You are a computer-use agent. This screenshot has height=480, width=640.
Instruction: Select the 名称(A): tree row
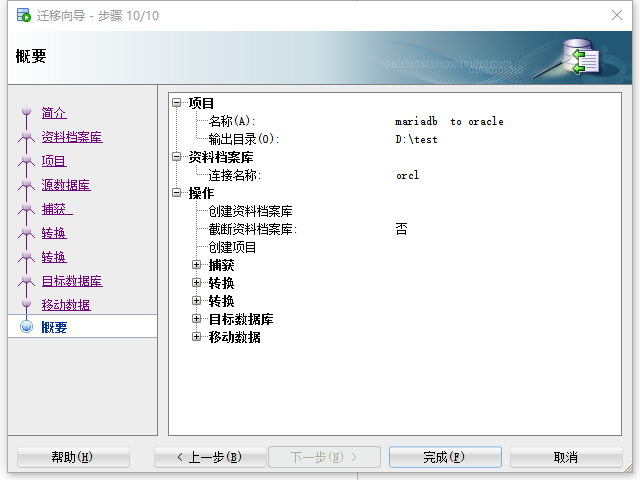[231, 121]
